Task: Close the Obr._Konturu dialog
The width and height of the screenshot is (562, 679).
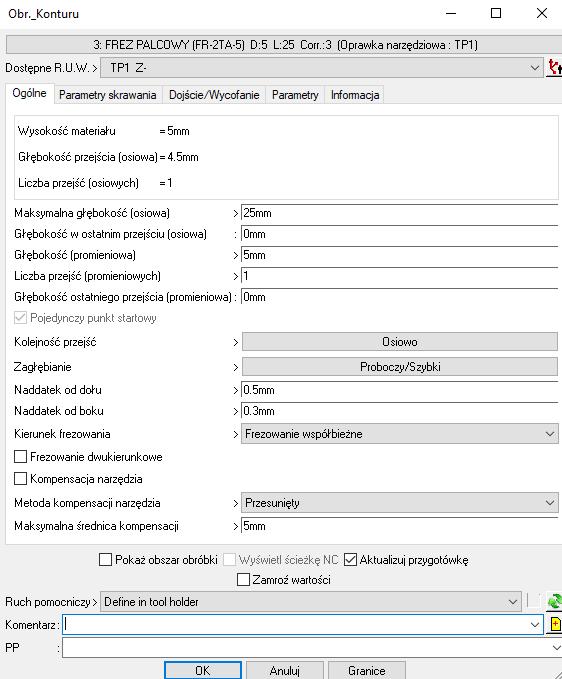Action: [542, 13]
